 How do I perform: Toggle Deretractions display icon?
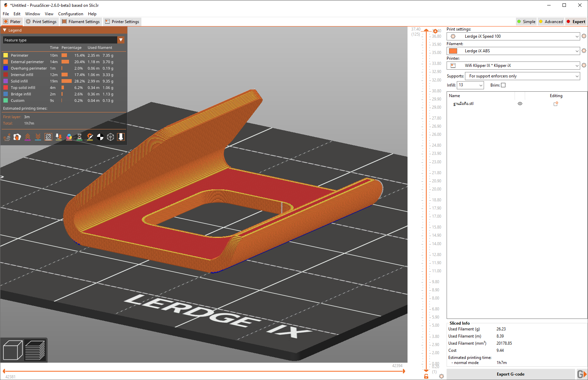tap(38, 137)
